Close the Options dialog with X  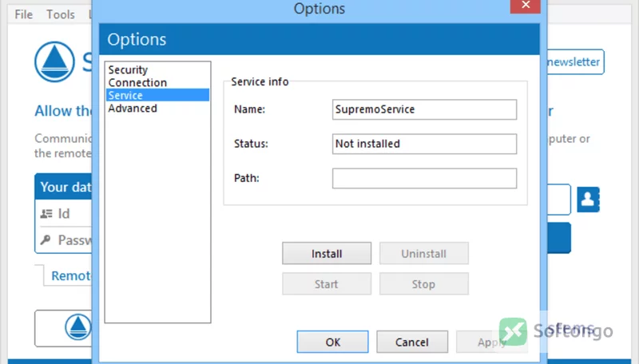[x=526, y=6]
